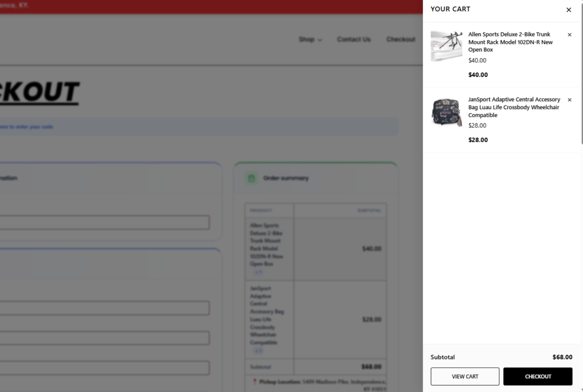Viewport: 583px width, 392px height.
Task: Go to Checkout in the navigation bar
Action: [x=400, y=39]
